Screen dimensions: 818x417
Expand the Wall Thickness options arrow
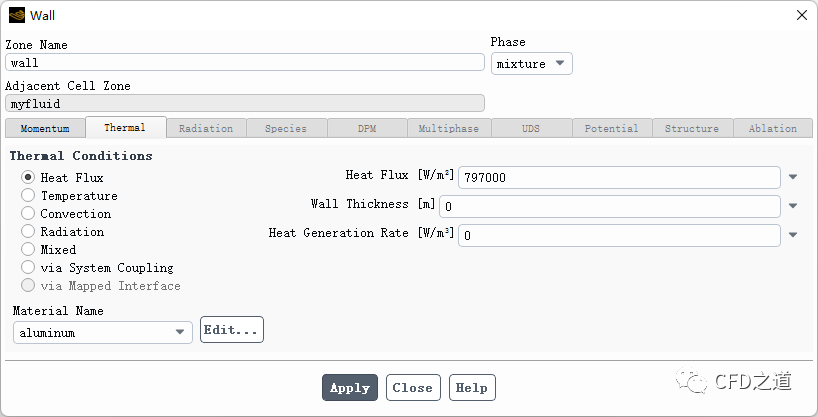coord(793,206)
